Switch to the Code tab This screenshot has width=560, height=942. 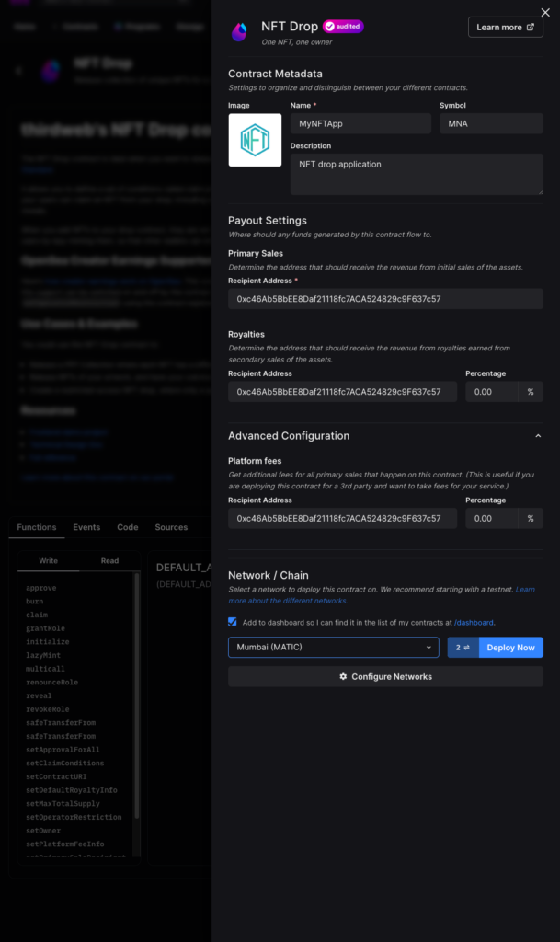coord(127,527)
